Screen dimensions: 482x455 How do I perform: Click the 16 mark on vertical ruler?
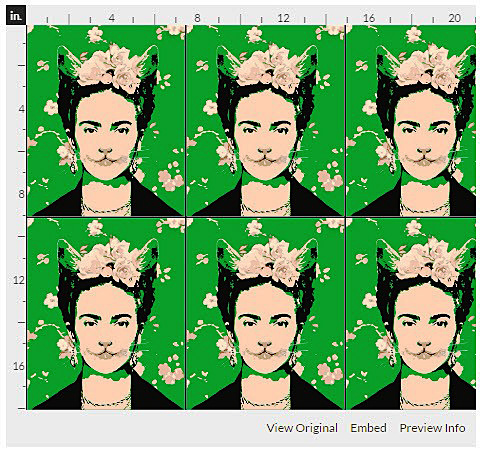(19, 366)
